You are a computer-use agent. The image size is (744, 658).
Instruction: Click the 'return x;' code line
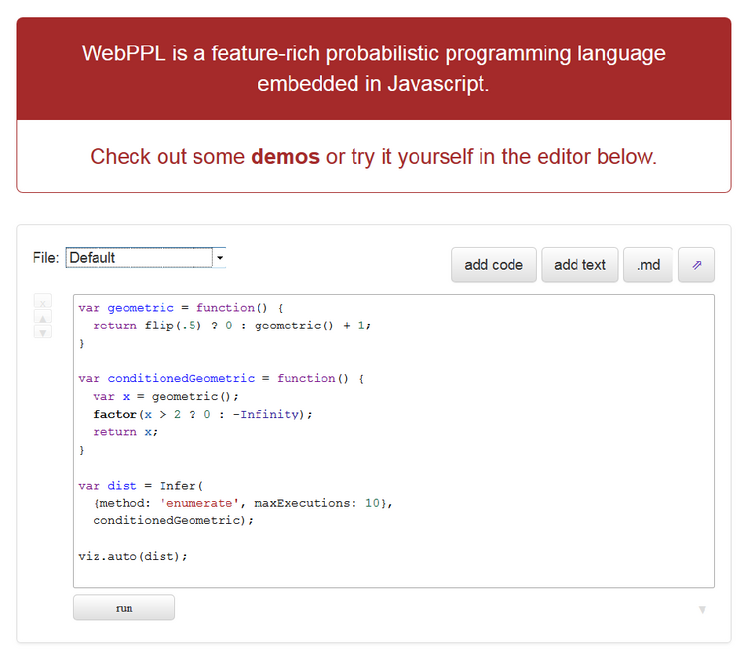tap(125, 432)
